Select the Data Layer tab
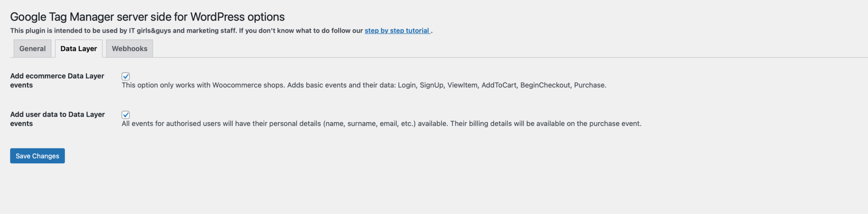The image size is (868, 214). click(x=78, y=49)
